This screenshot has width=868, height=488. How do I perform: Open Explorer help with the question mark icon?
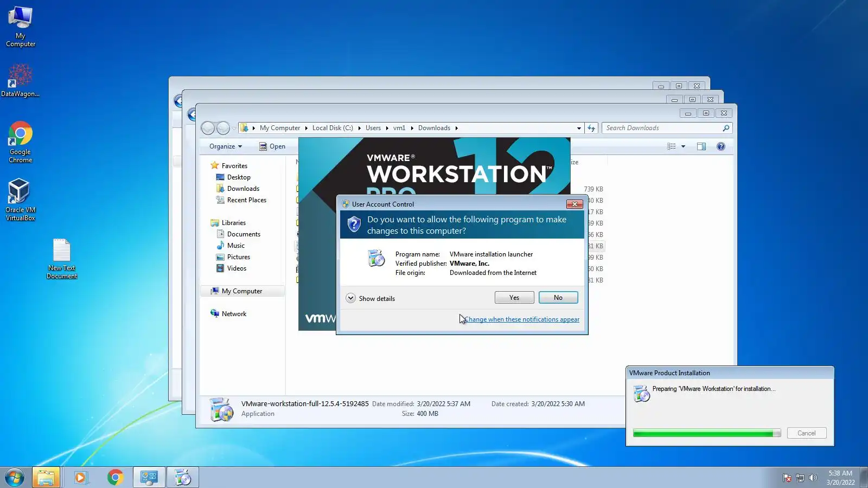click(721, 146)
